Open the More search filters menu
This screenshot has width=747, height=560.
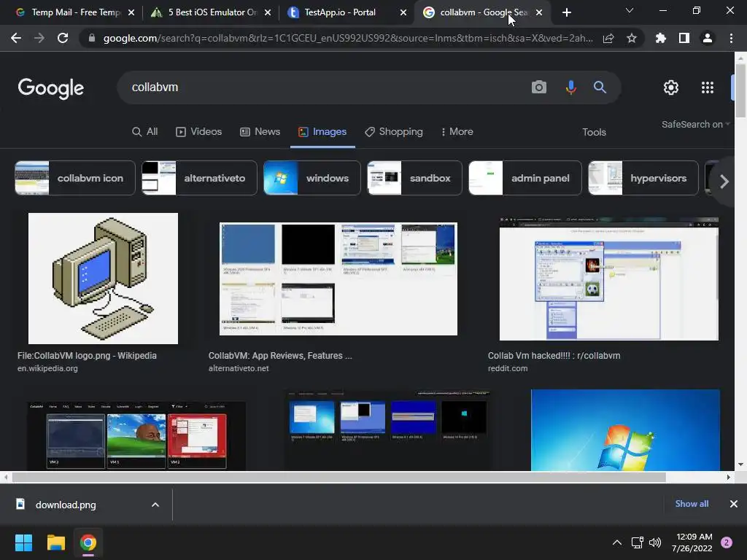[457, 131]
